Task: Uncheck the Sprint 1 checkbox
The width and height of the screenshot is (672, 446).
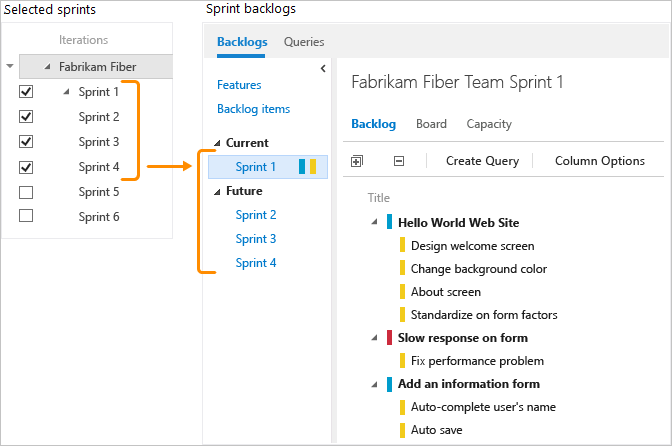Action: click(26, 91)
